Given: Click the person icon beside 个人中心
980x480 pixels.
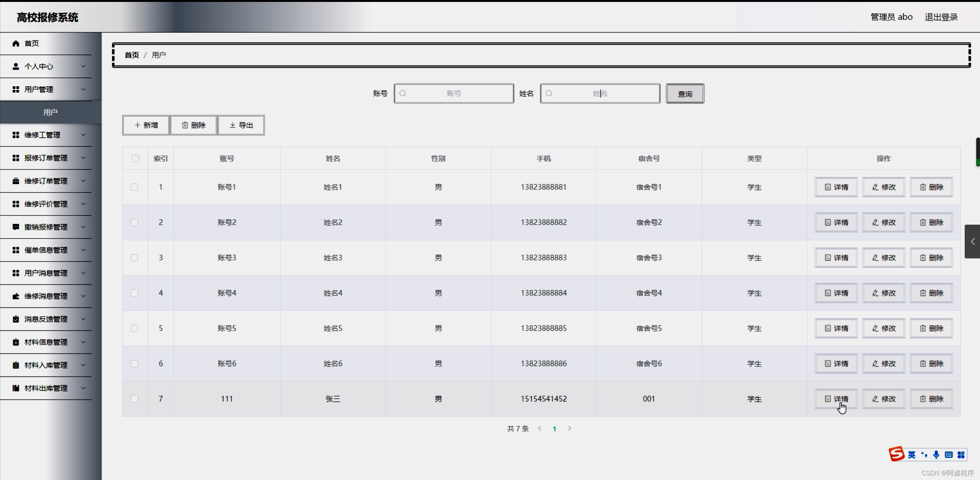Looking at the screenshot, I should pyautogui.click(x=16, y=66).
